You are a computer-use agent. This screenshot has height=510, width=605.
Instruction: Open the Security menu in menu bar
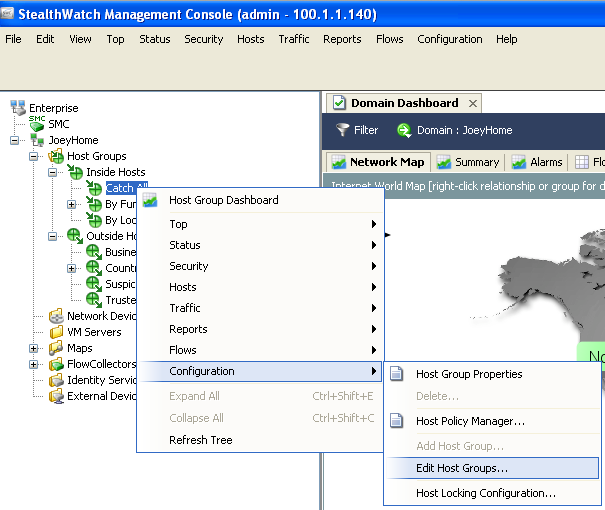[x=203, y=39]
